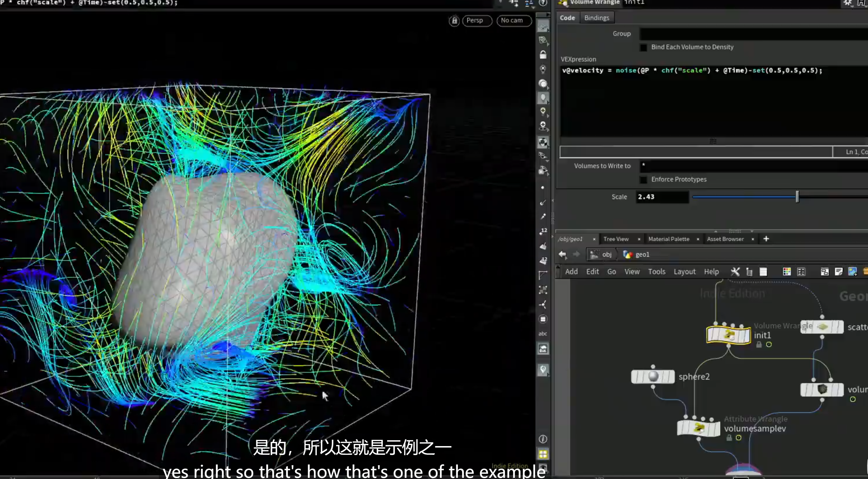Select the sphere2 node icon
The height and width of the screenshot is (479, 868).
(x=653, y=376)
